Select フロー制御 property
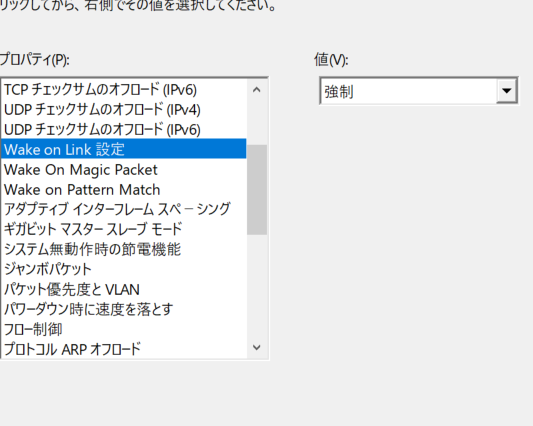This screenshot has height=426, width=533. tap(124, 329)
